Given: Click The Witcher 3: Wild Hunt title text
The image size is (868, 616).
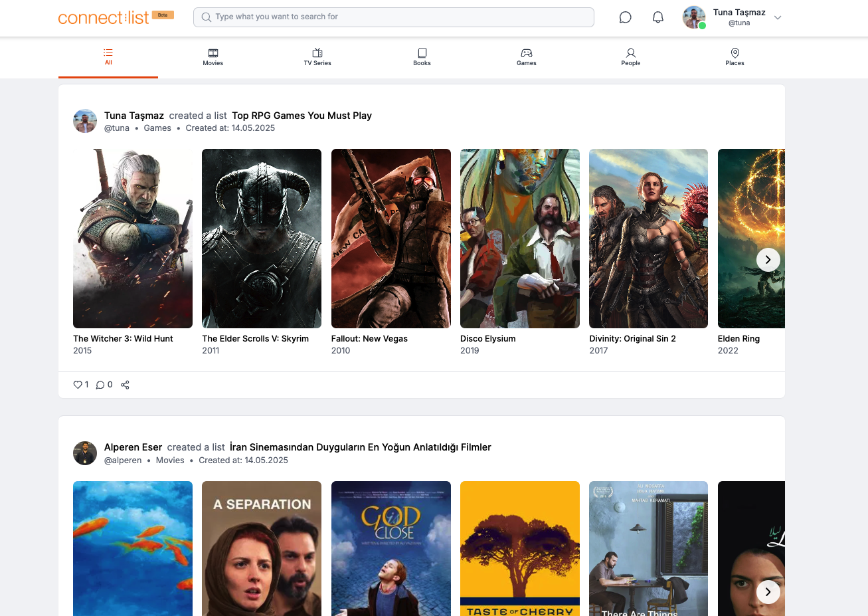Looking at the screenshot, I should [123, 339].
